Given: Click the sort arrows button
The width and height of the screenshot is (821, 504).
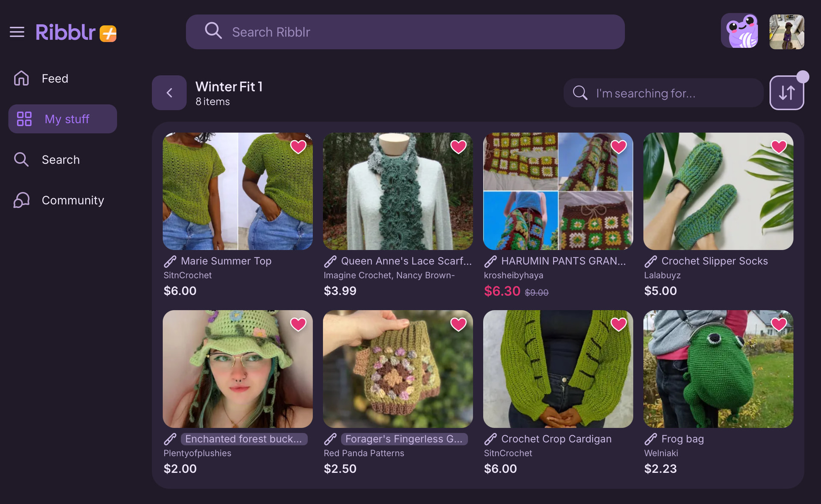Looking at the screenshot, I should tap(786, 93).
